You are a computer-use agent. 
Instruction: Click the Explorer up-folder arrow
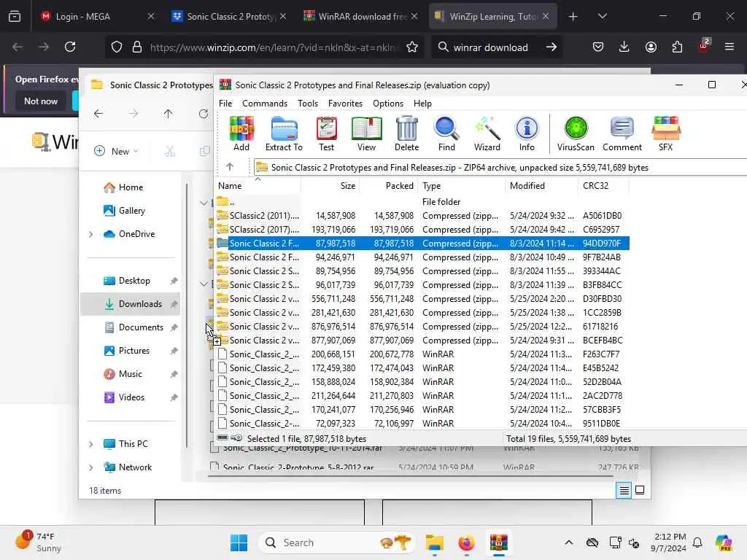point(168,114)
